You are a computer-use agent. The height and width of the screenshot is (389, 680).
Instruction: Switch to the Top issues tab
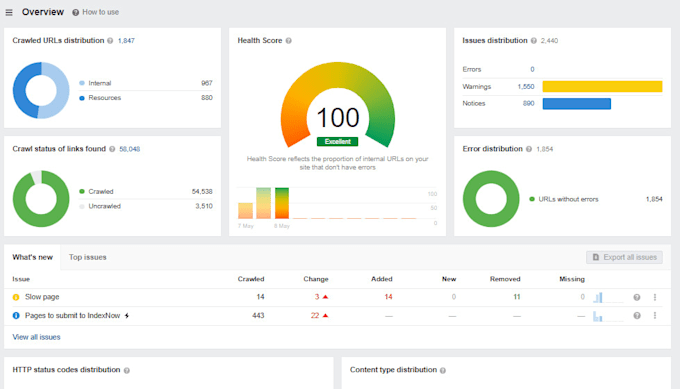click(88, 257)
